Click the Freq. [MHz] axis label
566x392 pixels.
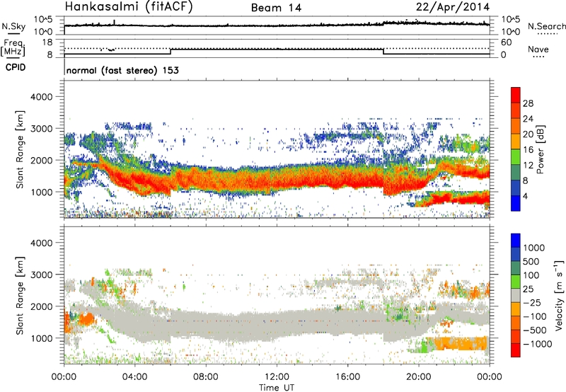13,47
